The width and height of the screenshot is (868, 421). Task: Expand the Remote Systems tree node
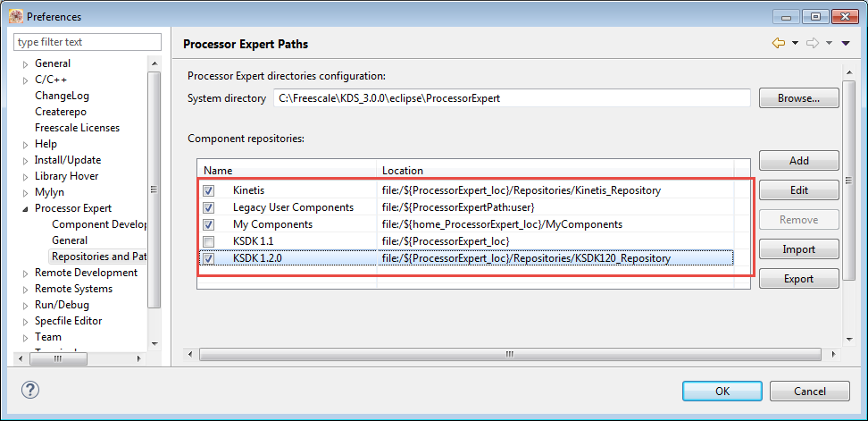(25, 290)
